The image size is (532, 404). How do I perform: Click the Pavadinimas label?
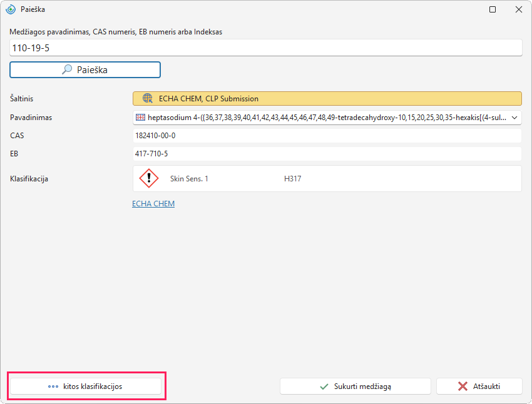click(31, 118)
